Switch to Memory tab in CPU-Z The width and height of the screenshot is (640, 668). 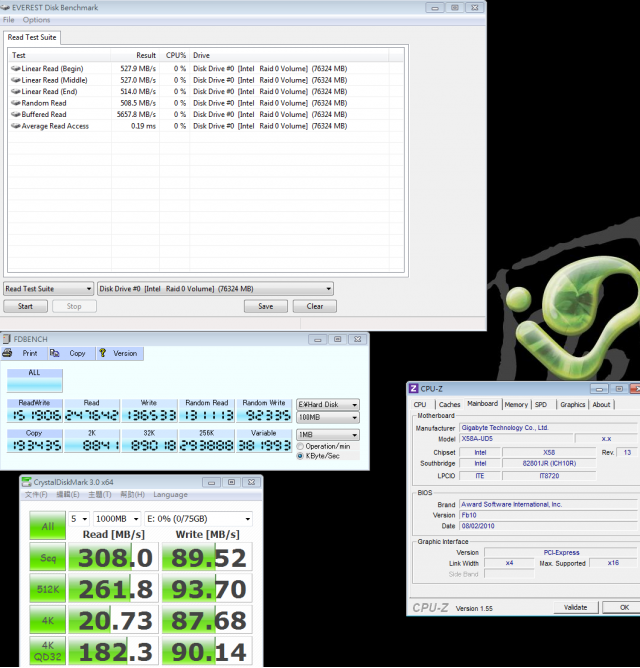[x=516, y=404]
